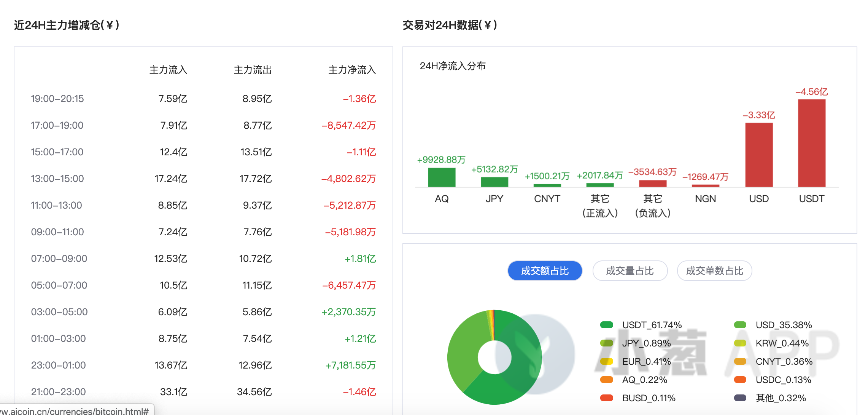Click the USD red bar in chart

coord(759,155)
